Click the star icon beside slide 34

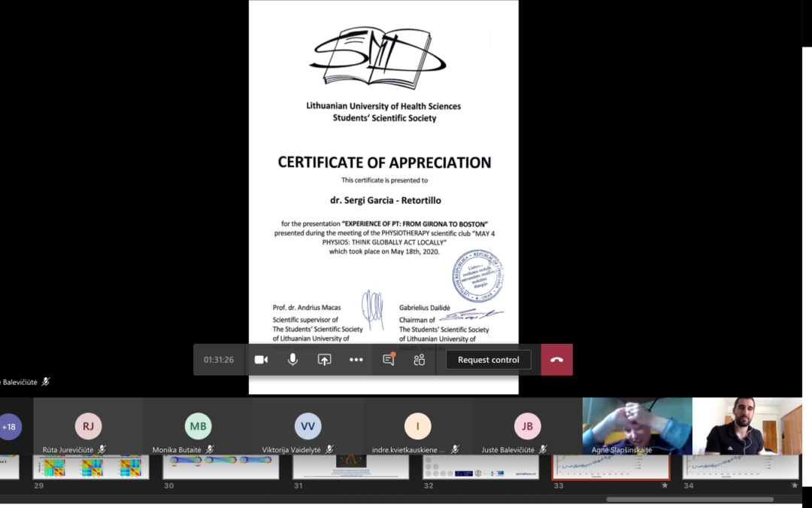pyautogui.click(x=795, y=485)
